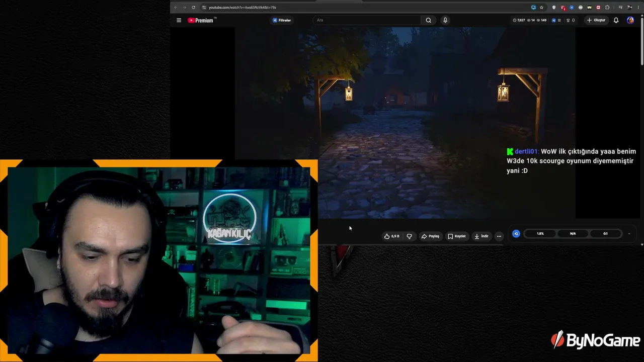Click the Paylaş share button
The image size is (644, 362).
pyautogui.click(x=430, y=236)
